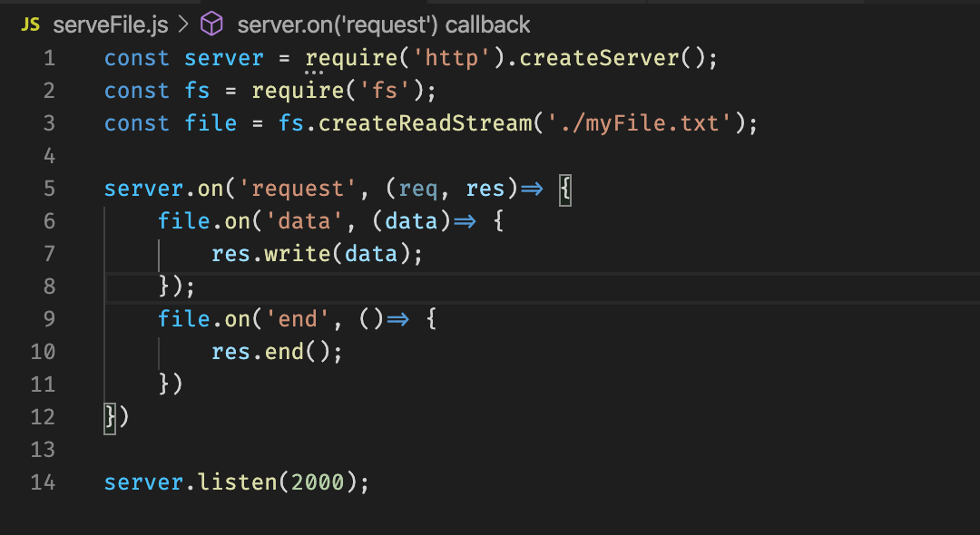Click the './myFile.txt' string
This screenshot has height=535, width=980.
(639, 123)
